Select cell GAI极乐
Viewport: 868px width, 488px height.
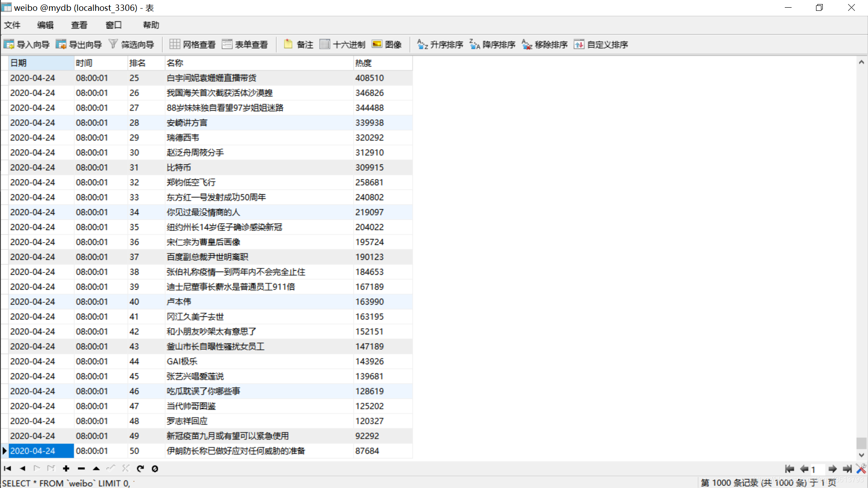[259, 361]
